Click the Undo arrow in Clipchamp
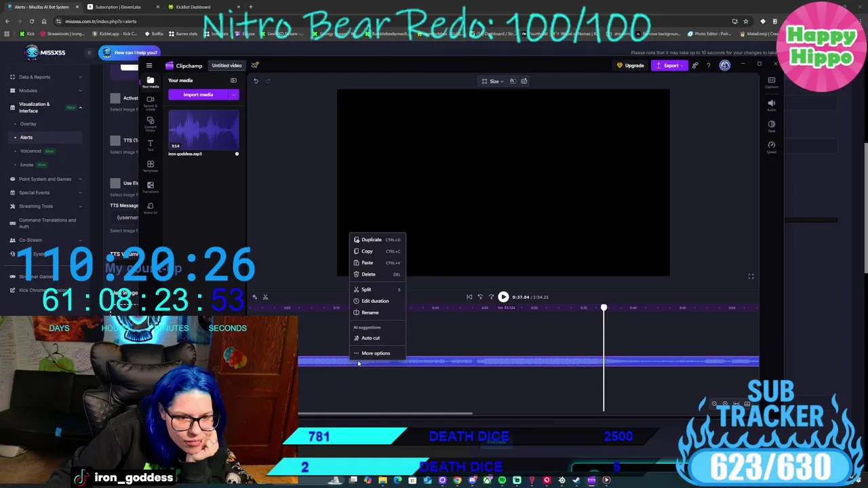The image size is (868, 488). point(256,81)
